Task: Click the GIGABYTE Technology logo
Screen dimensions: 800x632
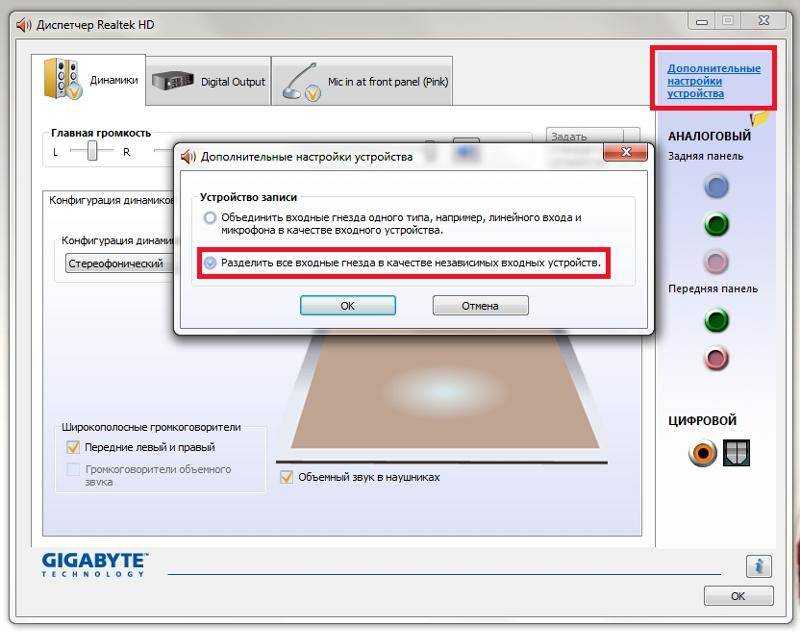Action: click(x=94, y=565)
